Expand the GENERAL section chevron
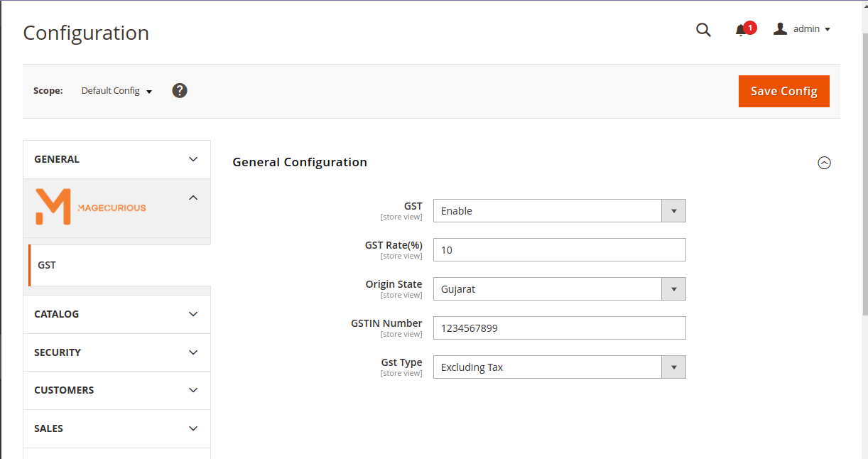 193,159
